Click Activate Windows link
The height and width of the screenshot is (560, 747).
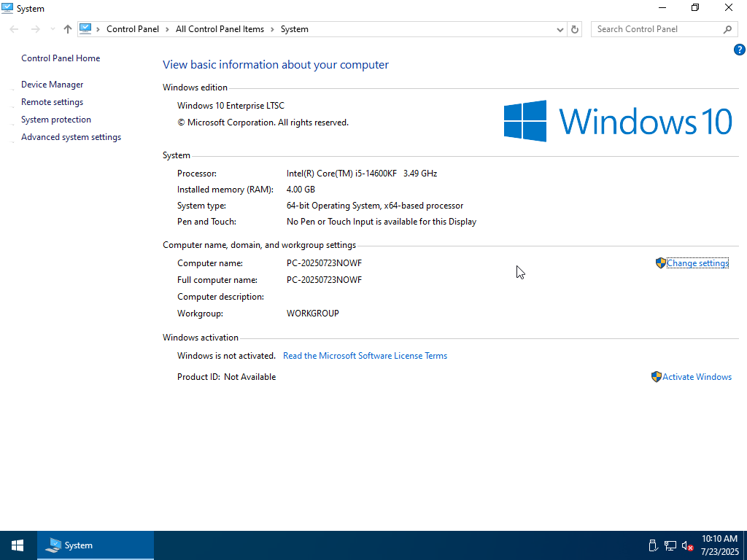[697, 377]
